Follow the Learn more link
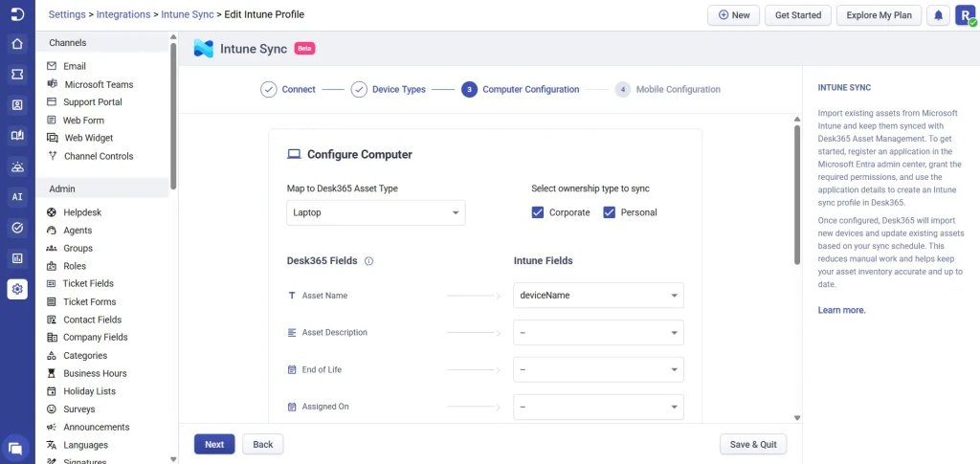The image size is (980, 464). tap(841, 310)
